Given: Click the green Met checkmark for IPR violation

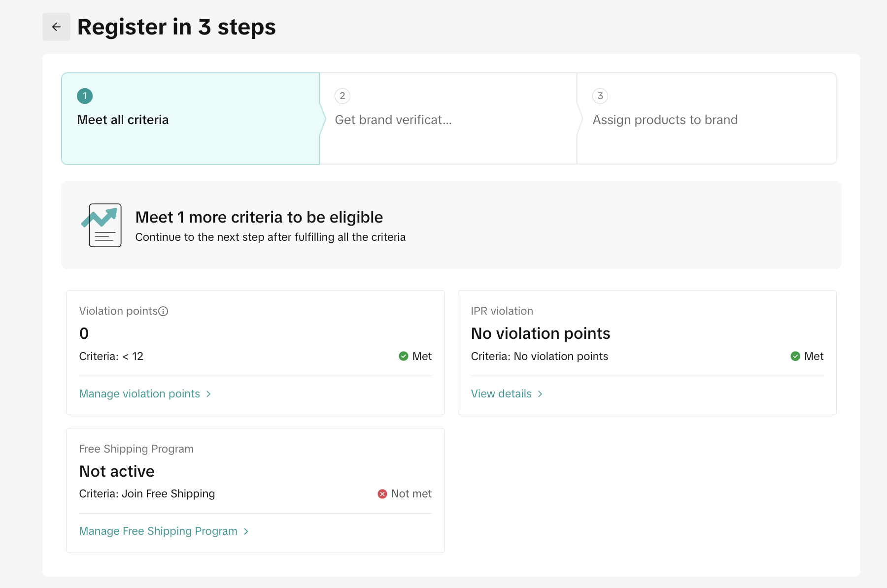Looking at the screenshot, I should pos(795,356).
